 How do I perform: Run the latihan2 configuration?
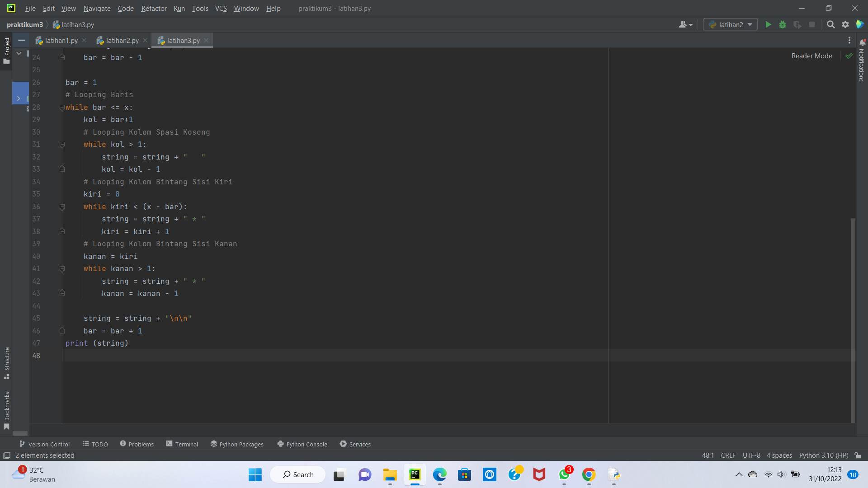pos(769,25)
